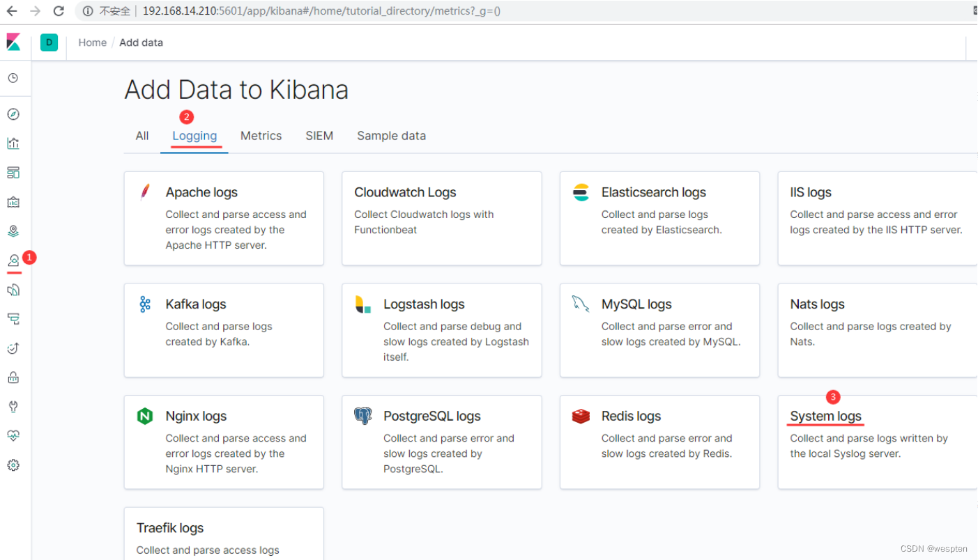This screenshot has height=560, width=978.
Task: Click 'created by Elasticsearch.' description text
Action: tap(662, 230)
